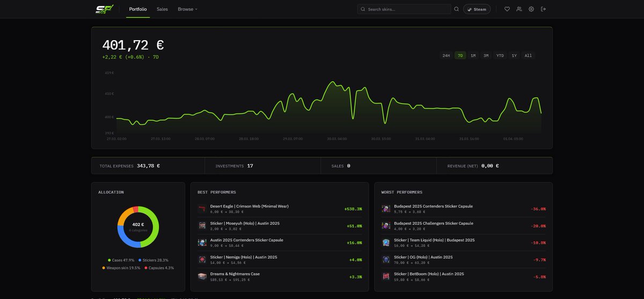The height and width of the screenshot is (299, 644).
Task: Focus the Search skins input field
Action: [404, 9]
